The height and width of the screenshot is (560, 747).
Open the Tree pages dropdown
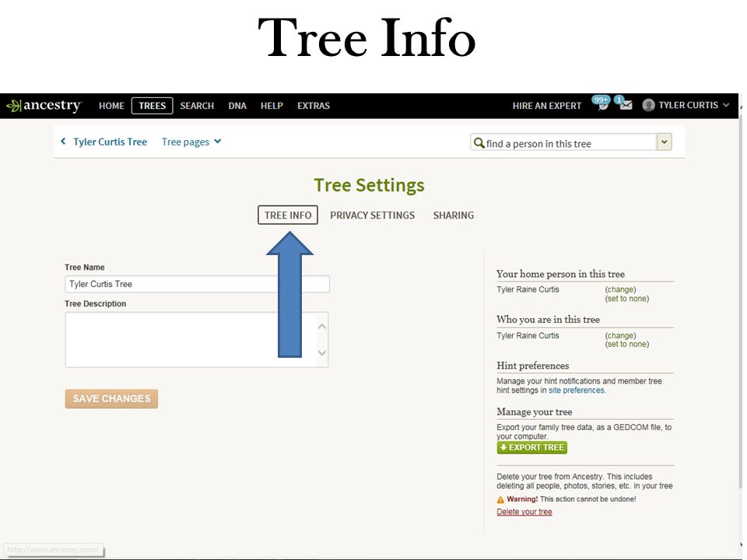point(191,142)
